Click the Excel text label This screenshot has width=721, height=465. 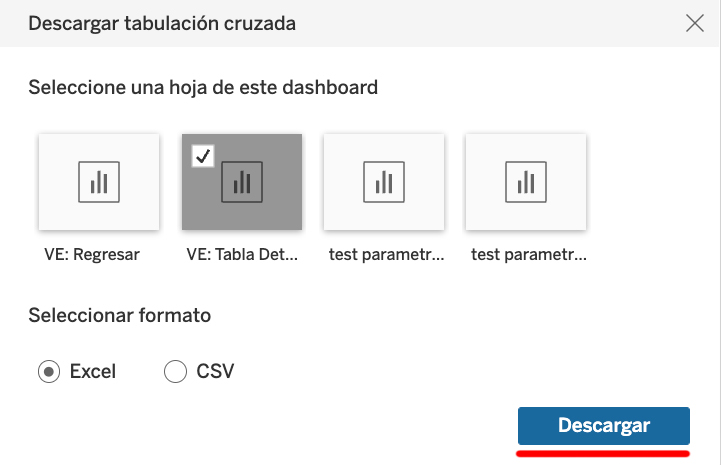pos(93,371)
